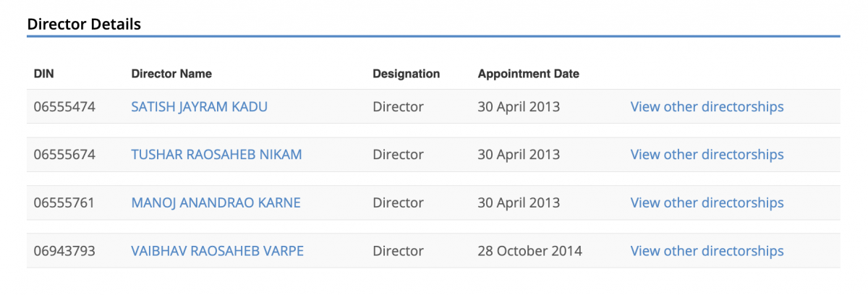868x295 pixels.
Task: Click the Designation column header
Action: (x=406, y=74)
